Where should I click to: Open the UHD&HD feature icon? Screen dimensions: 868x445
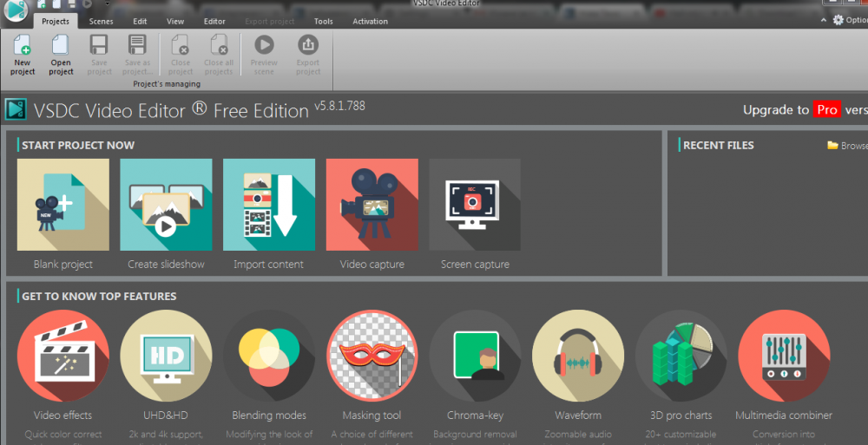tap(166, 356)
